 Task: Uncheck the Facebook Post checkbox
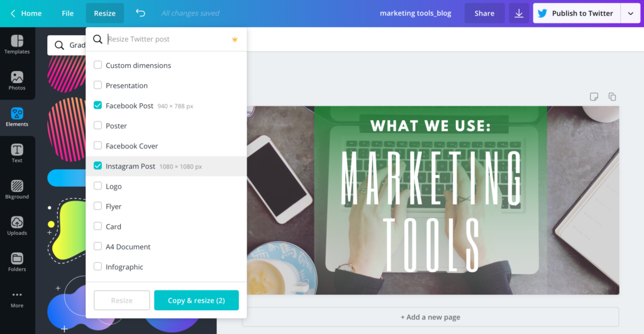[97, 105]
